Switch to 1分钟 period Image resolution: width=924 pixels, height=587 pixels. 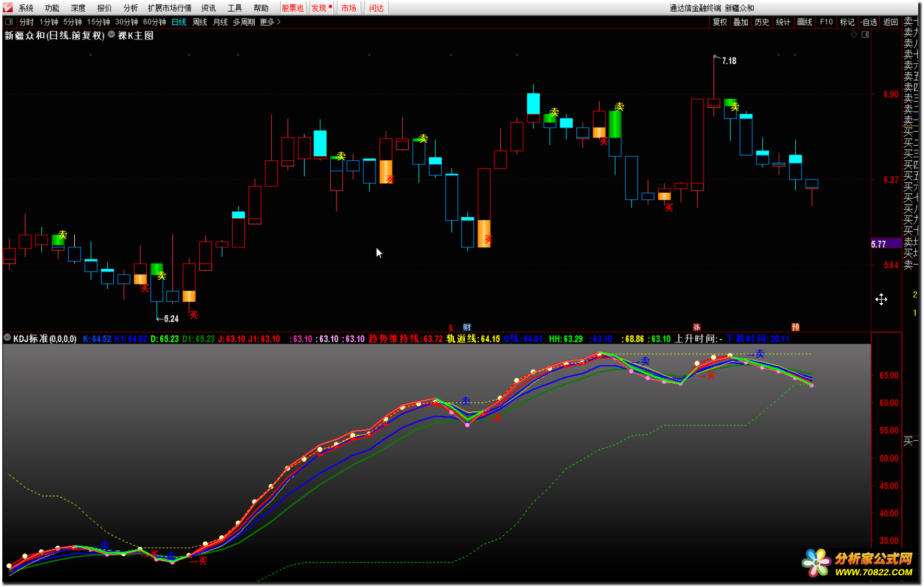[x=49, y=22]
